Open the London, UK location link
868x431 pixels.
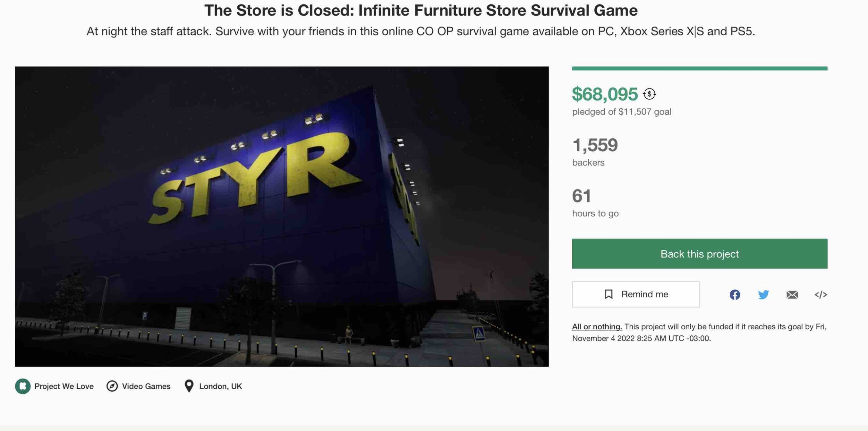220,386
